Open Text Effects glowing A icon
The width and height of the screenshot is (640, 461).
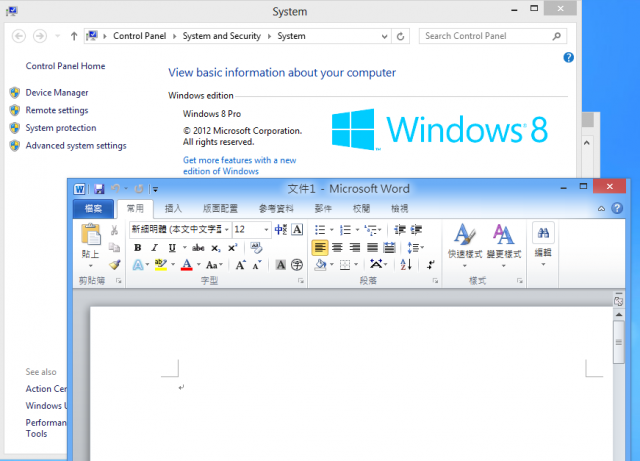138,265
